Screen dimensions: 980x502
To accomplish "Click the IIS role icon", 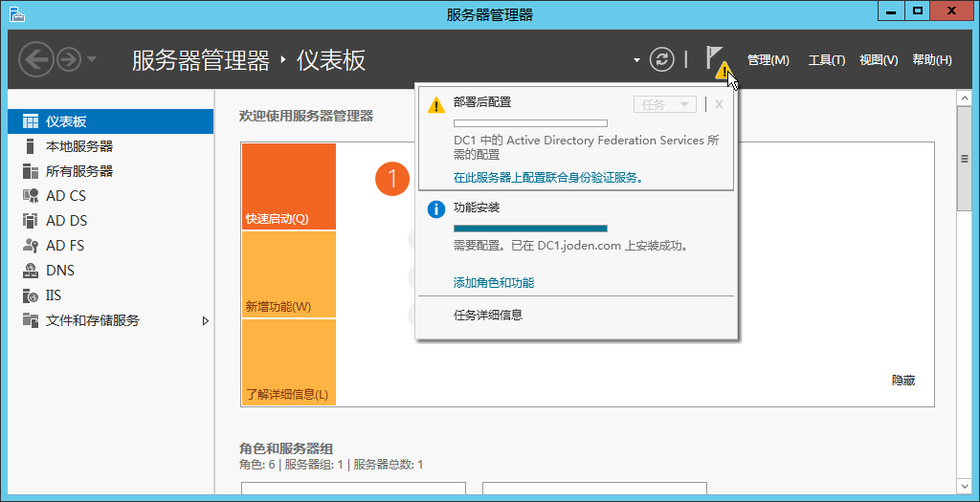I will 30,296.
